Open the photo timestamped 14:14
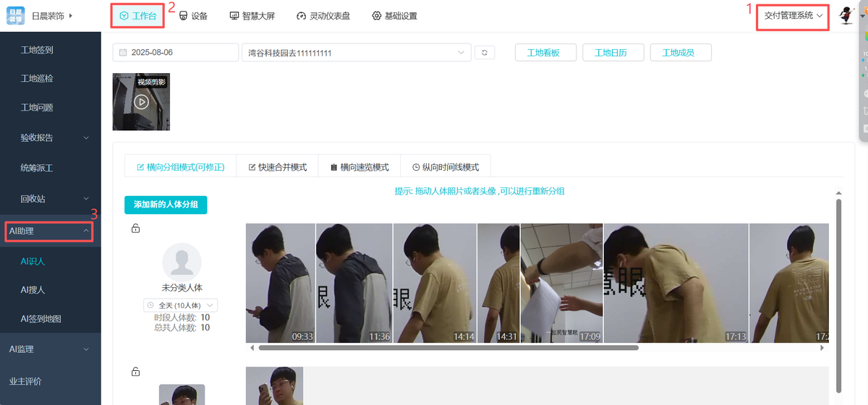 tap(435, 283)
